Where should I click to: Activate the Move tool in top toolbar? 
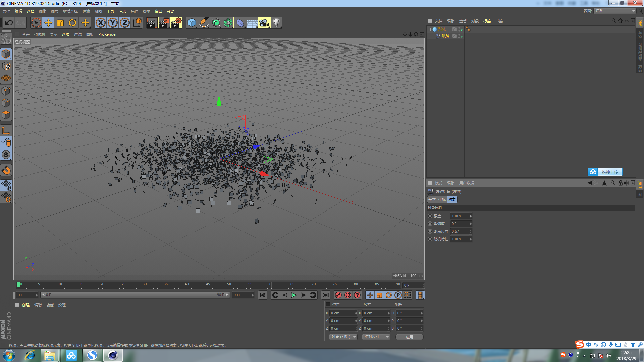48,23
